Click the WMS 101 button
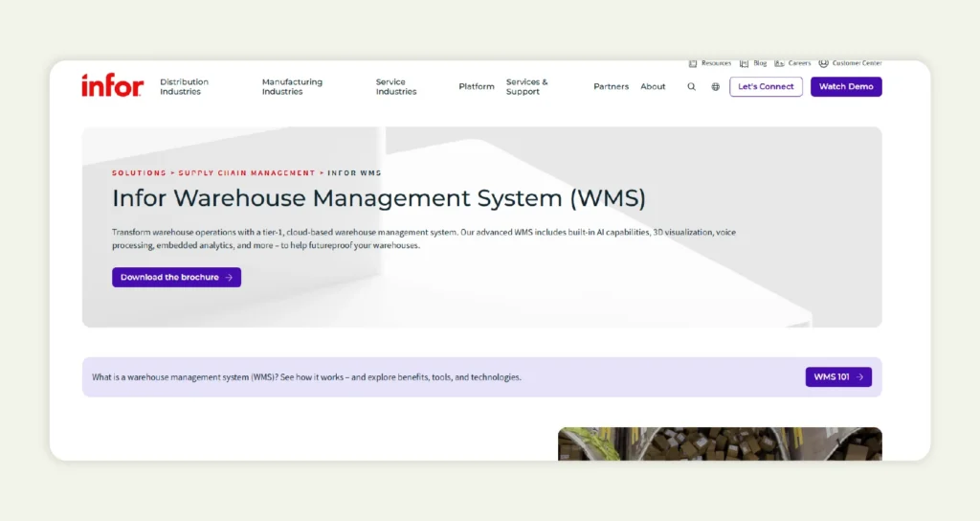980x521 pixels. (x=838, y=376)
